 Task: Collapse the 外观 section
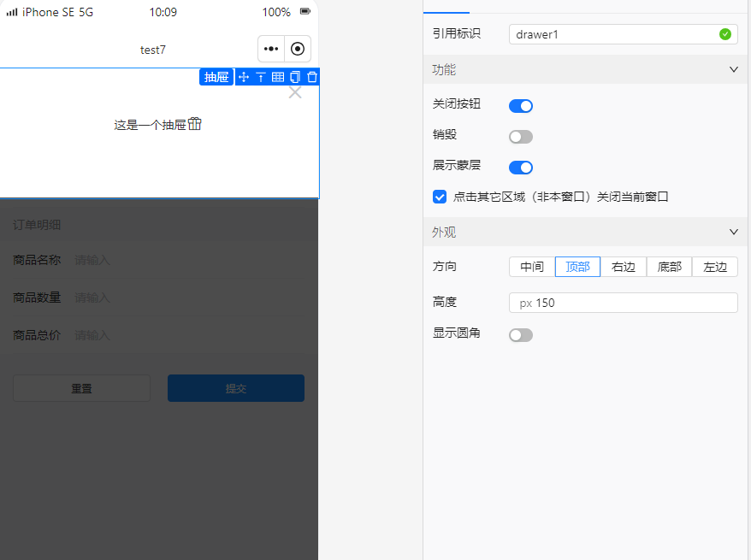click(x=733, y=233)
